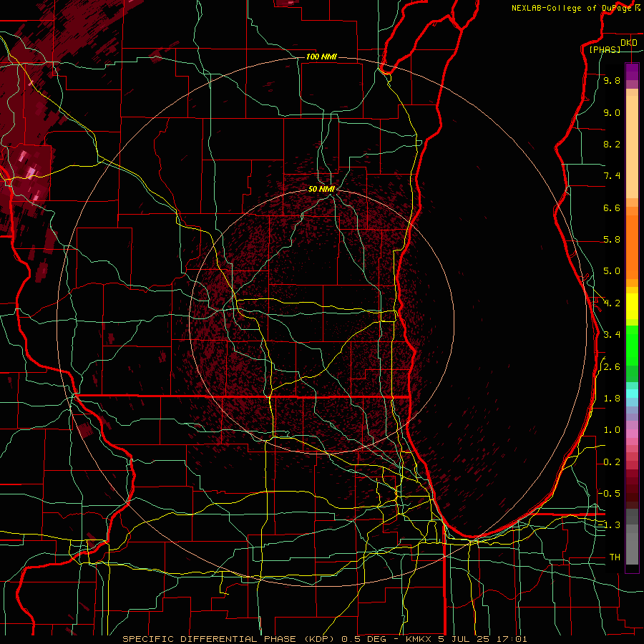Viewport: 644px width, 644px height.
Task: Click the 1.8 scale value
Action: click(x=612, y=399)
